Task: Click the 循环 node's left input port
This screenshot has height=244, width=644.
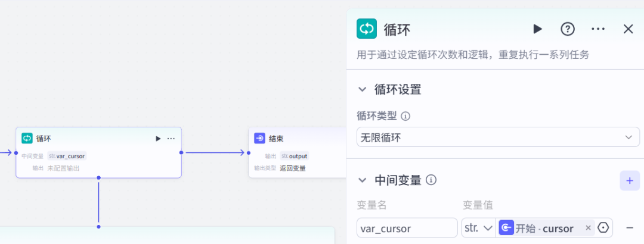Action: point(16,152)
